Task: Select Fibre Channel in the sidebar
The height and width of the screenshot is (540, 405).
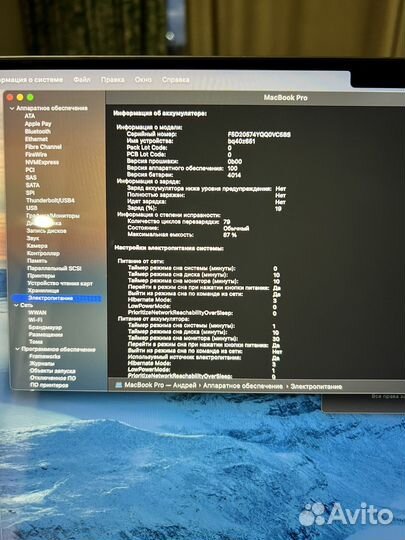Action: (x=43, y=147)
